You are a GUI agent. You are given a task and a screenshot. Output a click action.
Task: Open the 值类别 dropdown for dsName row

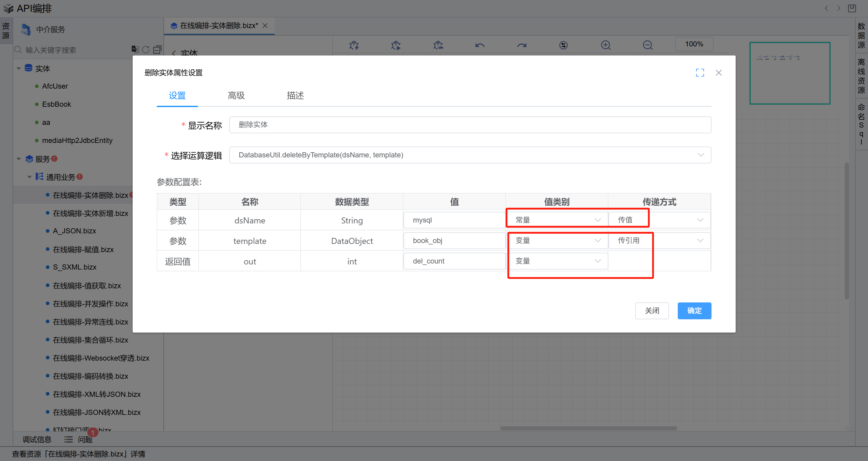pos(557,220)
